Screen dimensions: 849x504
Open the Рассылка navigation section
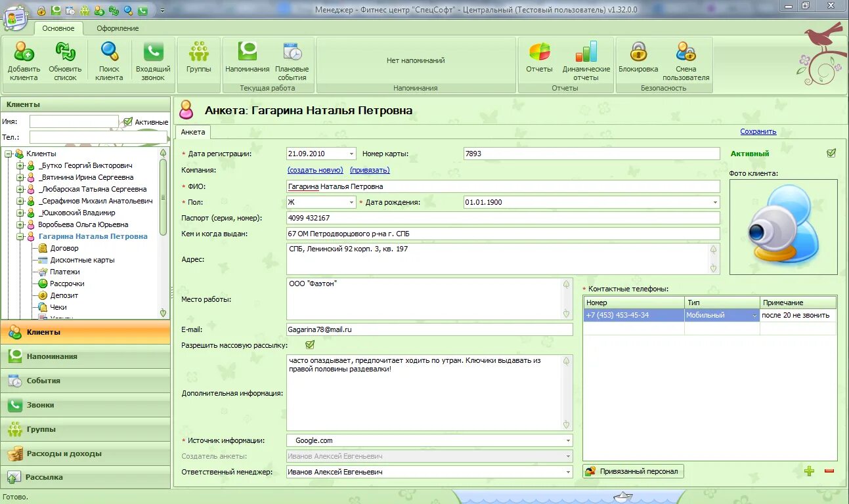coord(85,477)
